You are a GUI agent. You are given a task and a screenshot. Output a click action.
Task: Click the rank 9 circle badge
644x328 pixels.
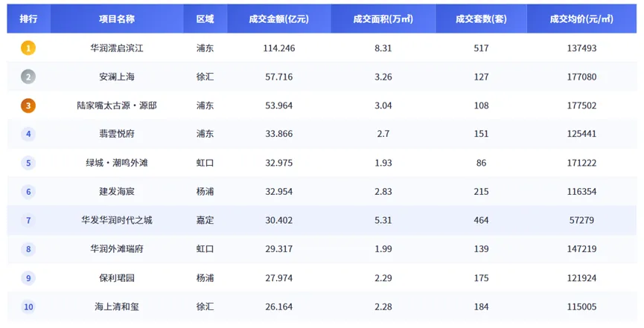tap(28, 278)
